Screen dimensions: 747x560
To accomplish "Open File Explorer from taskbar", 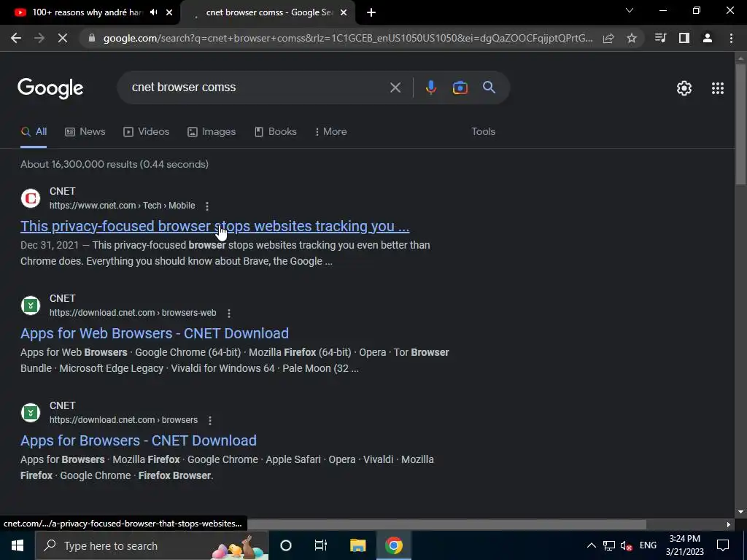I will (357, 545).
